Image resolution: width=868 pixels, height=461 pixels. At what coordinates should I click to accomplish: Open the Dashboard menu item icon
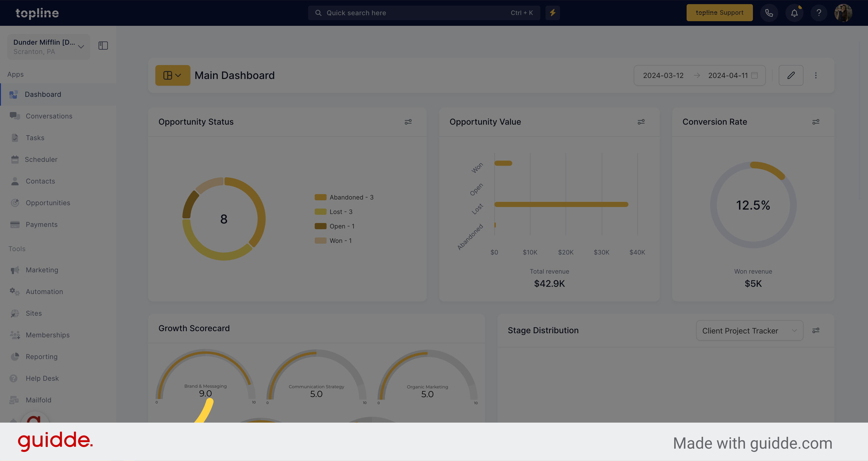coord(13,94)
